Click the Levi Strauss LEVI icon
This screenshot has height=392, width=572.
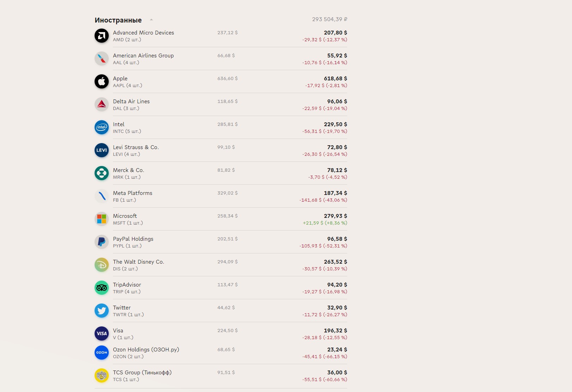(x=102, y=150)
